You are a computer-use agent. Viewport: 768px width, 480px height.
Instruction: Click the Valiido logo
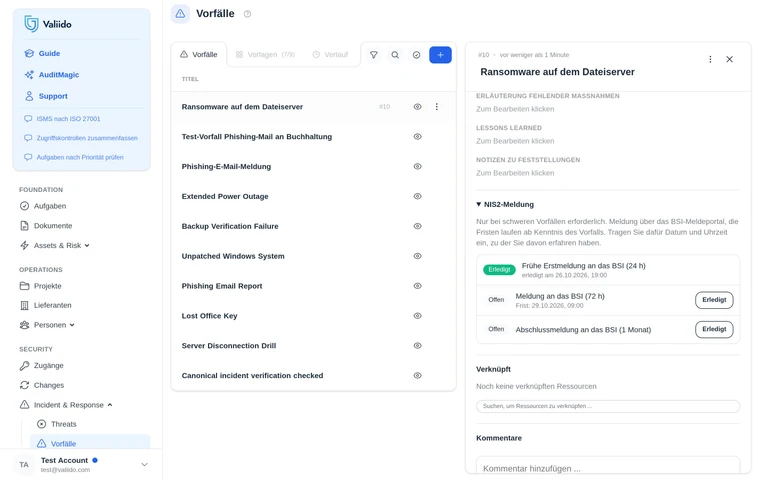tap(48, 24)
